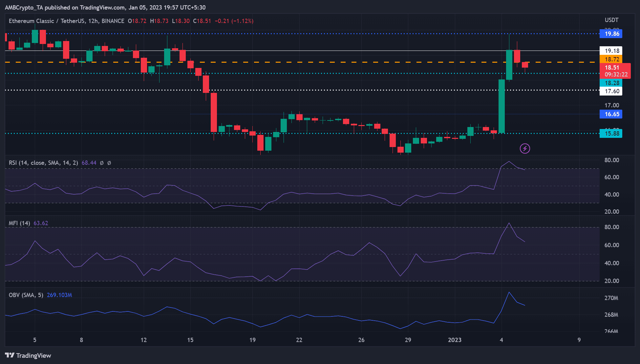The height and width of the screenshot is (364, 640).
Task: Open the TradingView logo at the bottom
Action: 28,355
